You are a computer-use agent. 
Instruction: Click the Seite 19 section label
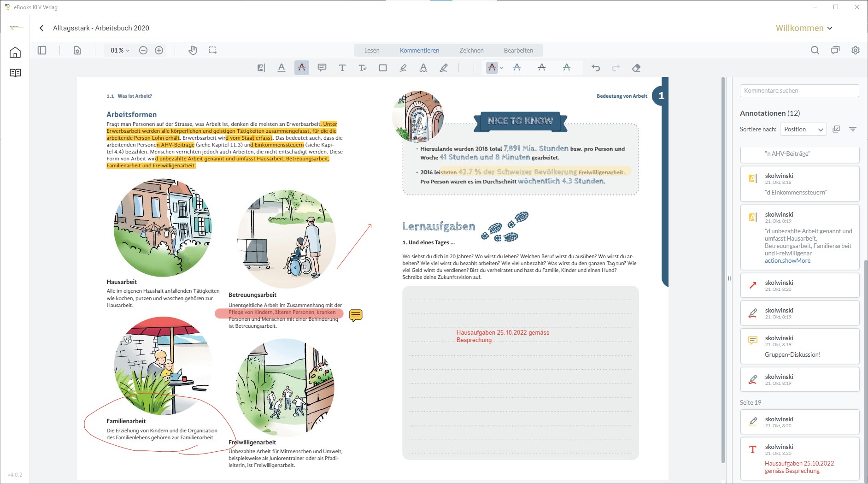pos(751,402)
